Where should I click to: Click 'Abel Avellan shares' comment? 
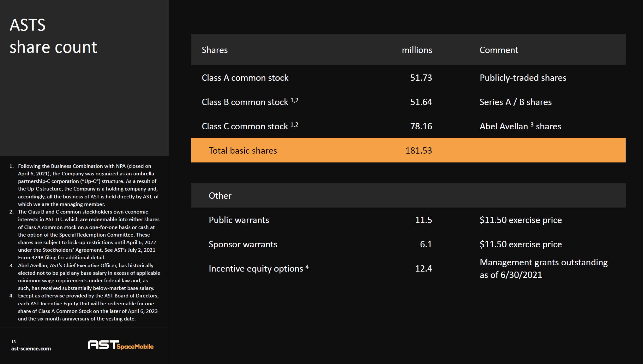(520, 126)
